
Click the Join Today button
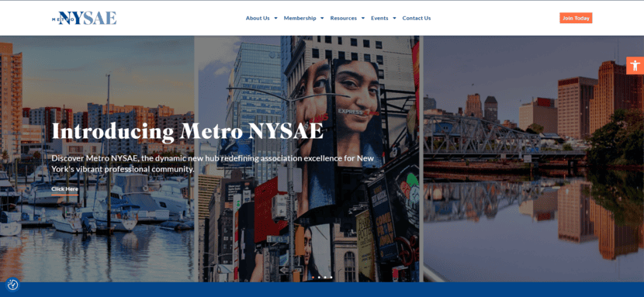coord(576,18)
